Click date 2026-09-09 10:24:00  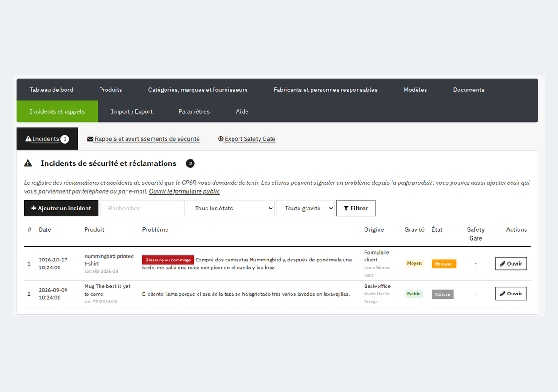tap(53, 294)
